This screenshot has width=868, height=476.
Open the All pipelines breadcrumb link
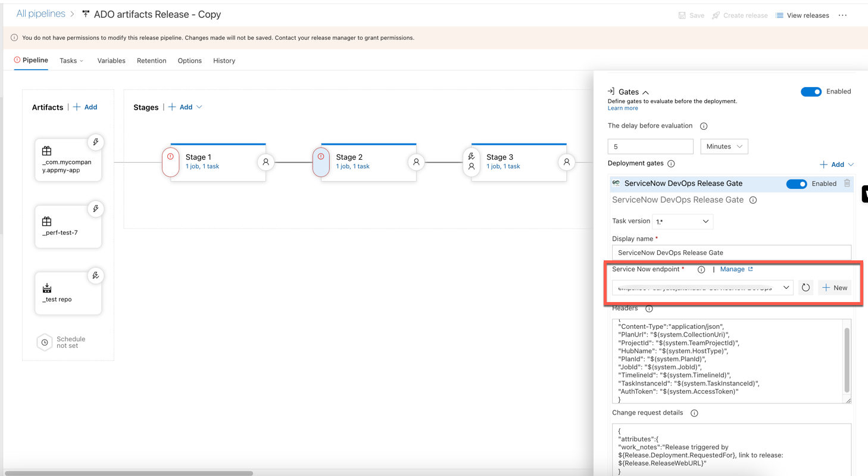point(40,14)
